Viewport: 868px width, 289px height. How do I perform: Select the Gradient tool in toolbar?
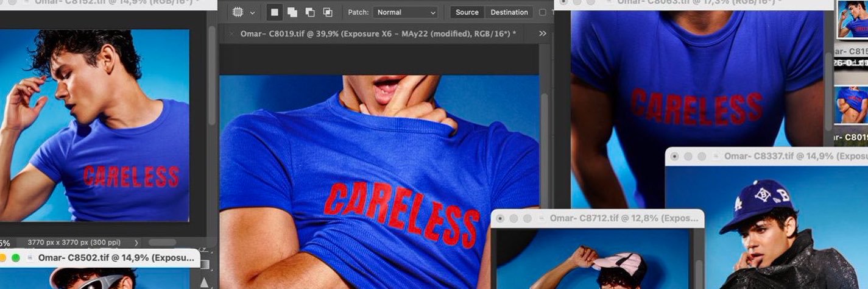pyautogui.click(x=205, y=265)
